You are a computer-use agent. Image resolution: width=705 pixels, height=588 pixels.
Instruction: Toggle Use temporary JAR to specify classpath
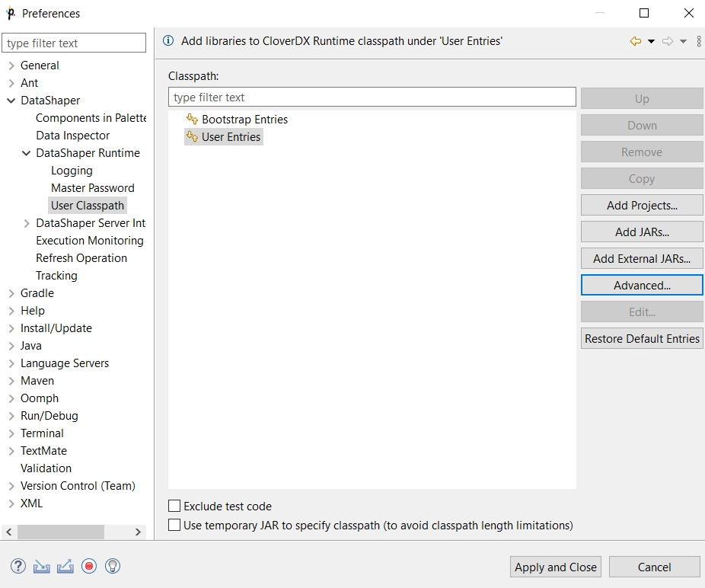coord(175,526)
